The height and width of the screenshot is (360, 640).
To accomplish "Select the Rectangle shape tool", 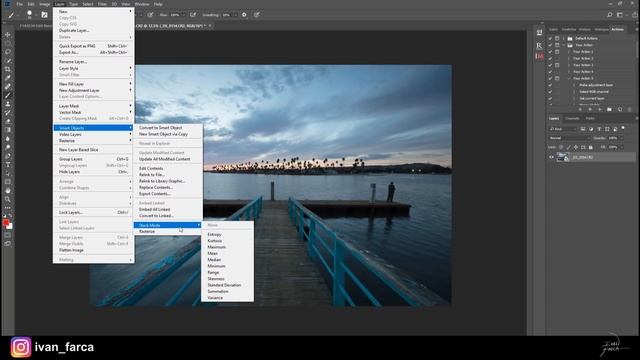I will 8,182.
